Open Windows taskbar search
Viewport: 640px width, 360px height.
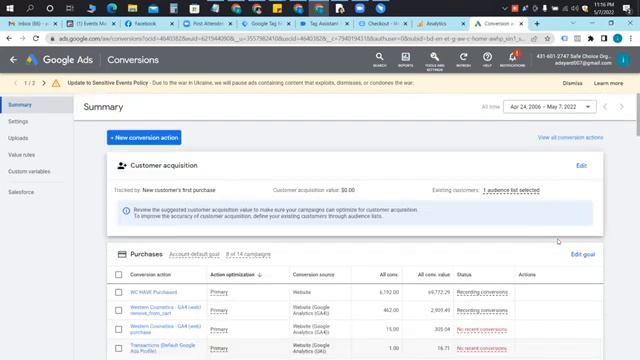30,8
